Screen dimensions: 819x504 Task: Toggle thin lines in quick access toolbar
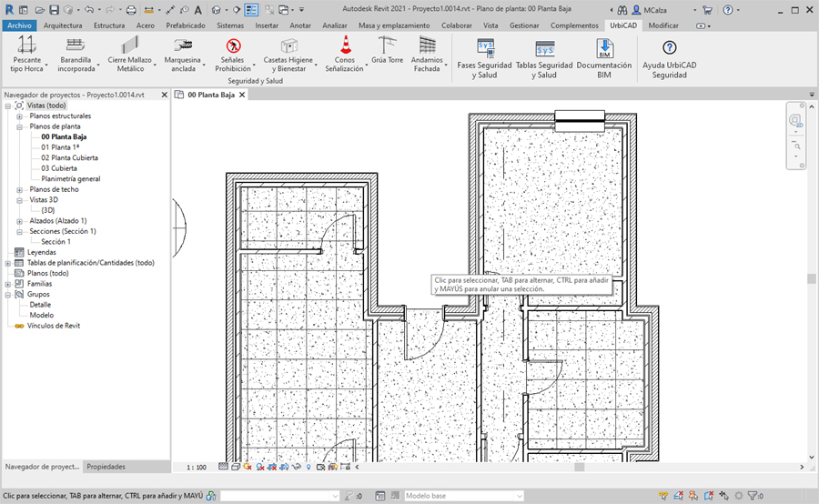coord(251,10)
